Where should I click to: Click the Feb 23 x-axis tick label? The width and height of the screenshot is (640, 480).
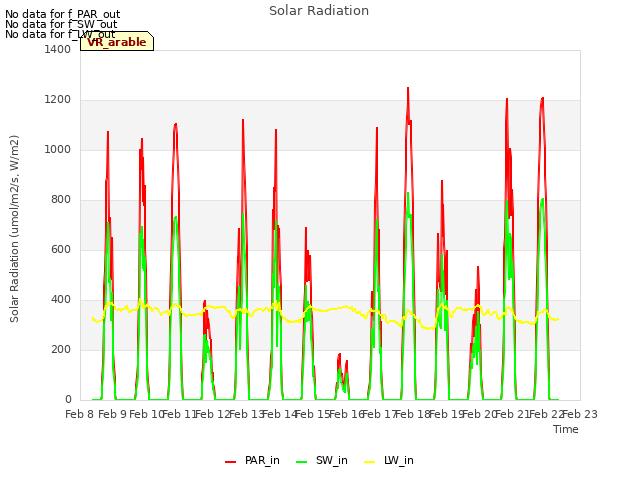[x=580, y=414]
